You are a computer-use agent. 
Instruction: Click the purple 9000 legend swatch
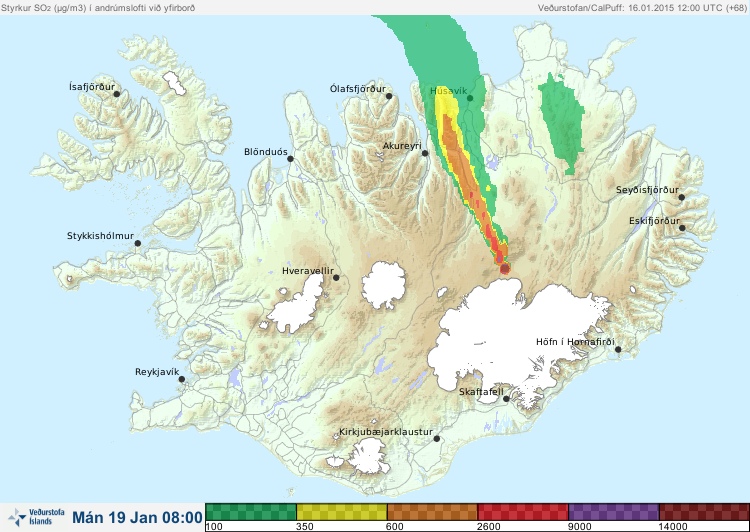[614, 512]
